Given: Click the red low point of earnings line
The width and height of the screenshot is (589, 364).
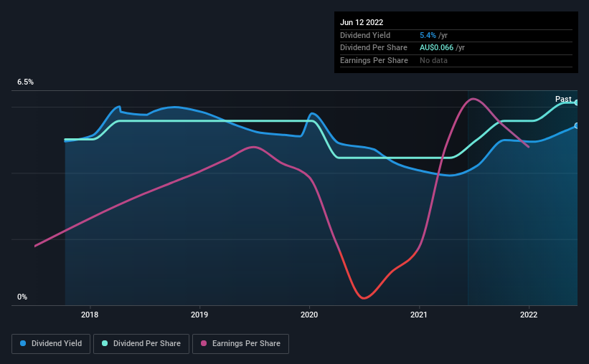Looking at the screenshot, I should point(364,298).
